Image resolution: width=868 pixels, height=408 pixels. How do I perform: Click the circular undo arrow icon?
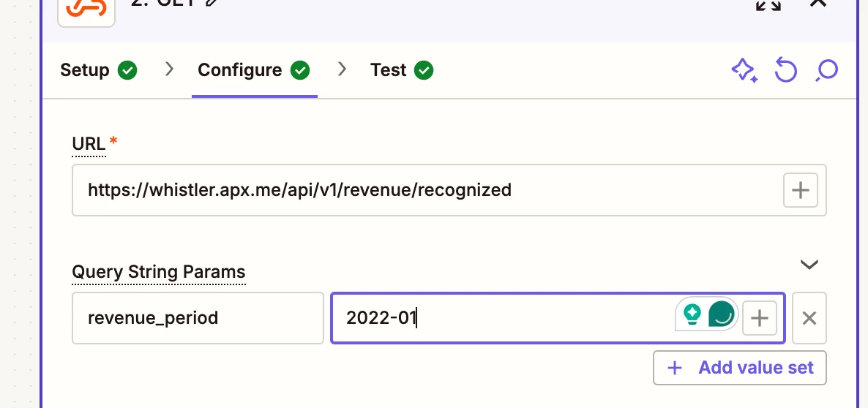pyautogui.click(x=785, y=71)
